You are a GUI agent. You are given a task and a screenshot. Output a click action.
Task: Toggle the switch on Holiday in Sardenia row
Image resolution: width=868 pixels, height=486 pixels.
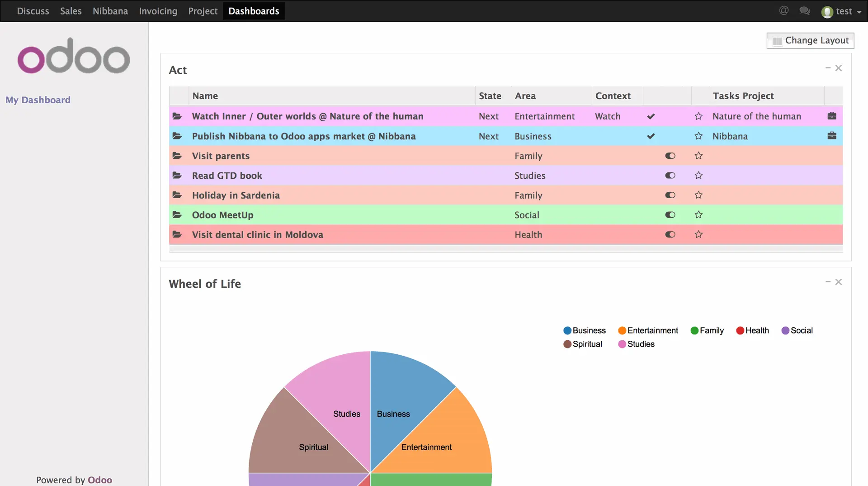670,195
